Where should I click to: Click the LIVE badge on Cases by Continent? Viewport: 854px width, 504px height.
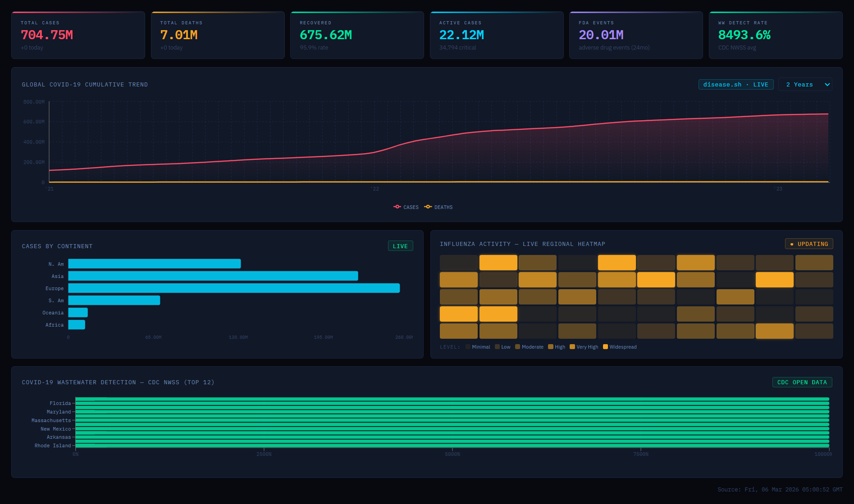pos(400,246)
